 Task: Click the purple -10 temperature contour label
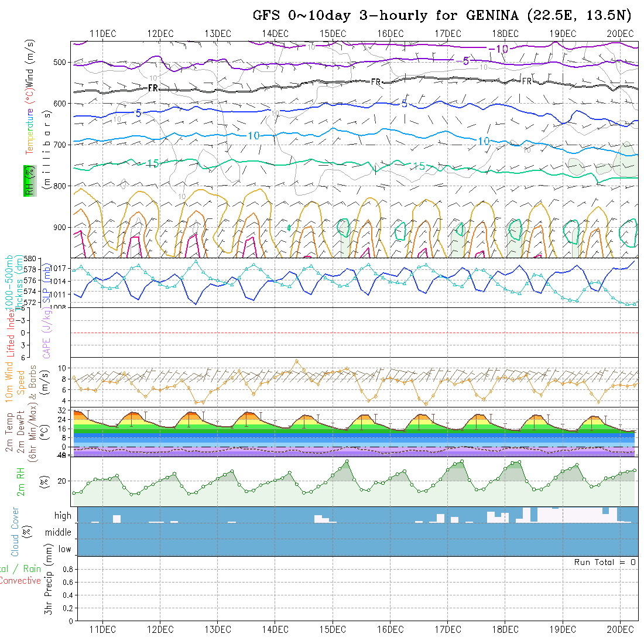click(498, 49)
